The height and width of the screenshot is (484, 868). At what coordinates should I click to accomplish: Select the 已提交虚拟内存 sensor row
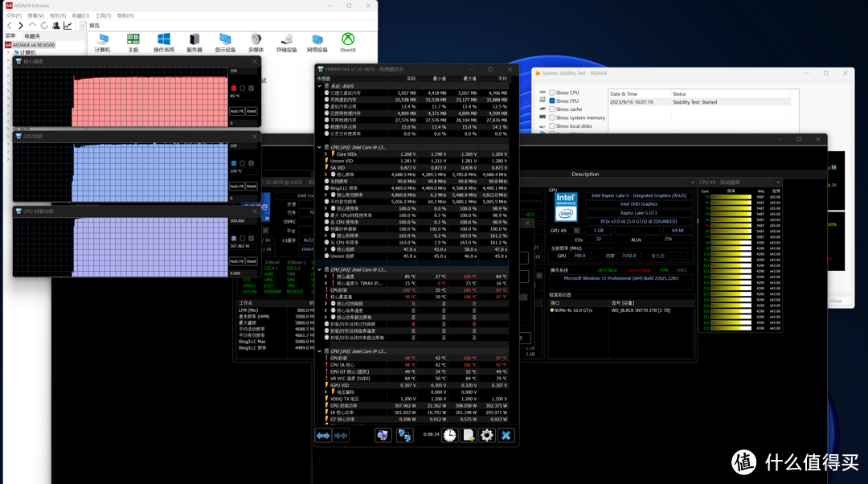[416, 93]
